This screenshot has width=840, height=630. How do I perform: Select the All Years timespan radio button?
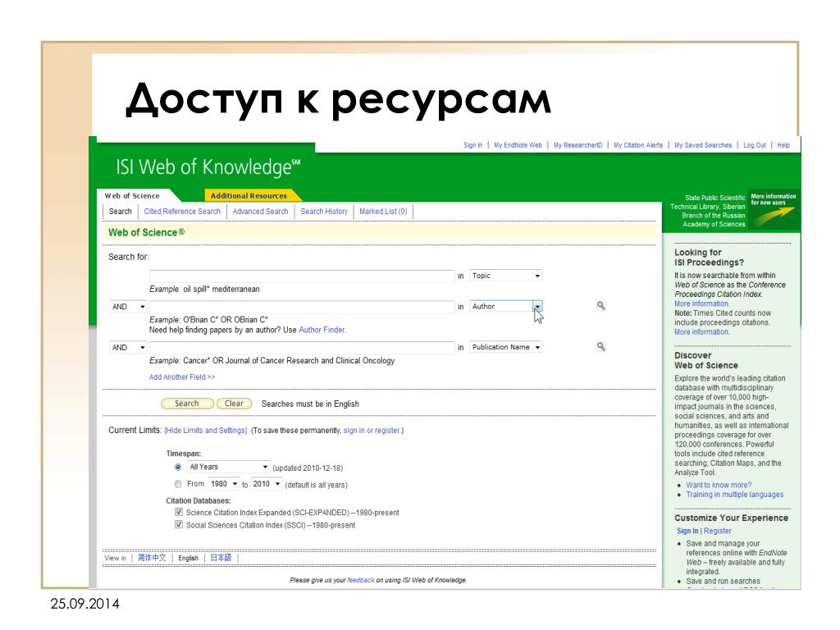point(178,467)
